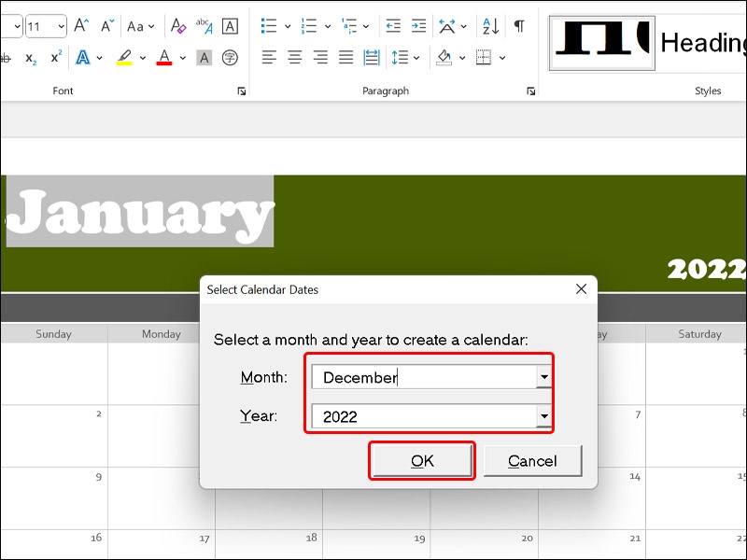Image resolution: width=747 pixels, height=560 pixels.
Task: Apply bullet list formatting
Action: click(x=269, y=26)
